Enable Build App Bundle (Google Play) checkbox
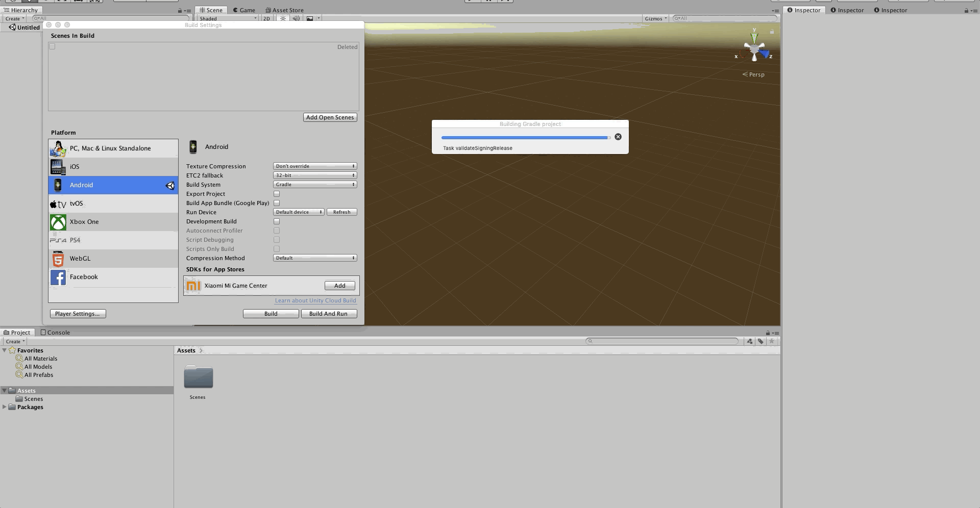980x508 pixels. tap(277, 203)
